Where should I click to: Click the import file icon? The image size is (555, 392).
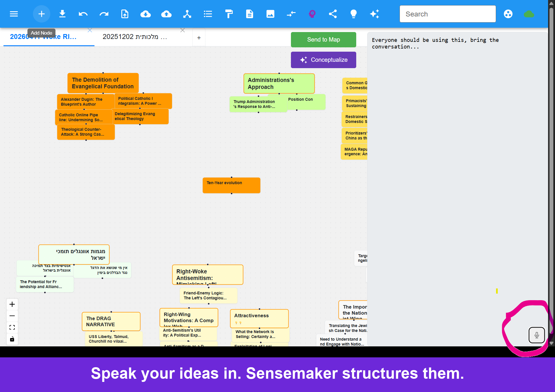125,14
